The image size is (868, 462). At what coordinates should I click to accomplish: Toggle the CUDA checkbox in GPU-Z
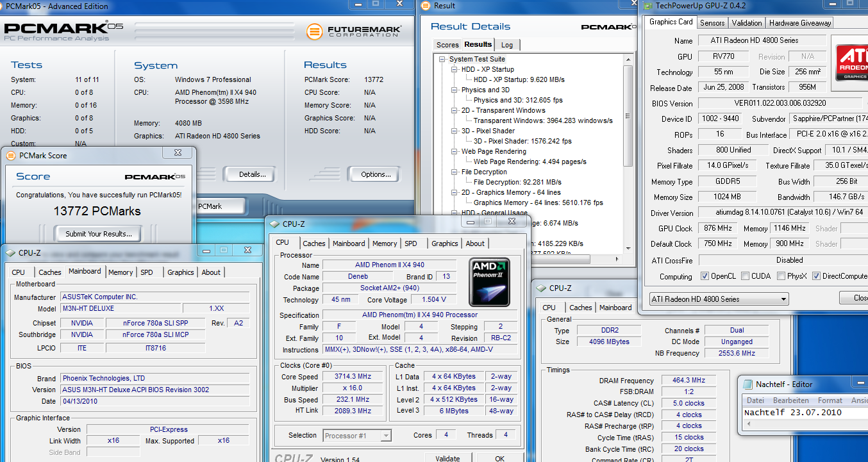(746, 276)
